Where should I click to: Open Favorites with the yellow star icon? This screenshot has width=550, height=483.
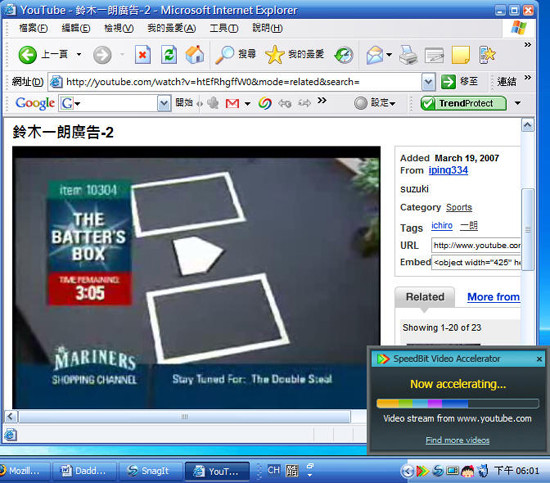click(x=275, y=55)
